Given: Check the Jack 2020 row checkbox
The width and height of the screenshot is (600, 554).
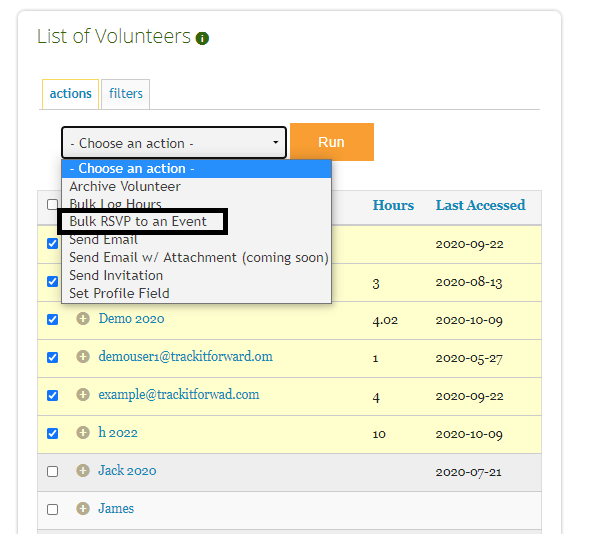Looking at the screenshot, I should pos(53,472).
